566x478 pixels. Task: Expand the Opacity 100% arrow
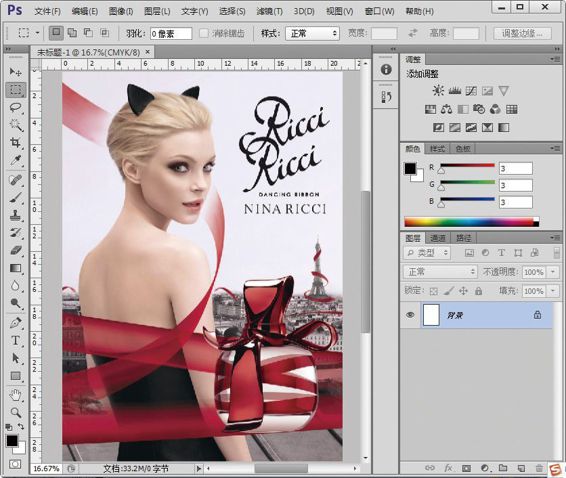click(553, 272)
